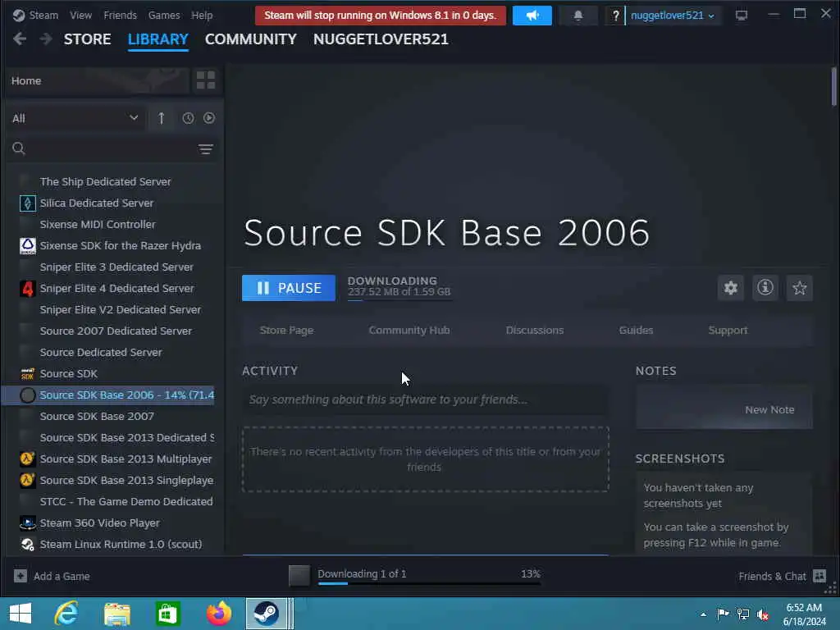Viewport: 840px width, 630px height.
Task: Click the library search field
Action: pyautogui.click(x=110, y=149)
